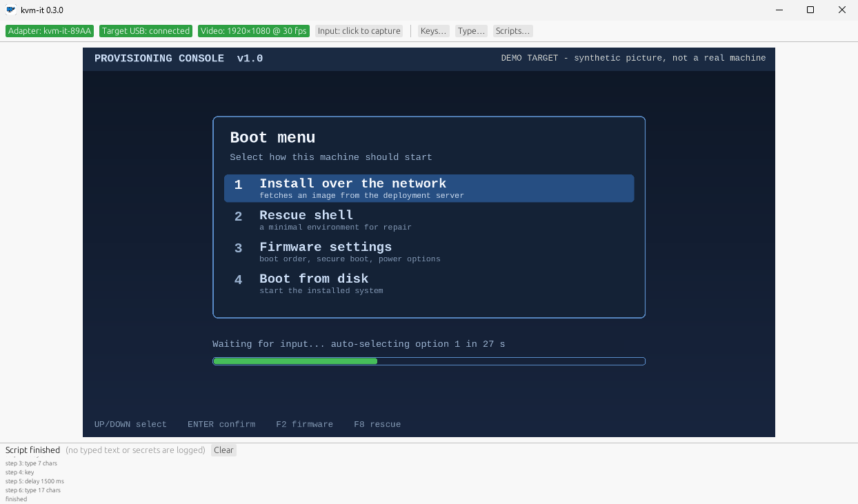This screenshot has width=858, height=504.
Task: Close the kvm-it window
Action: click(842, 10)
